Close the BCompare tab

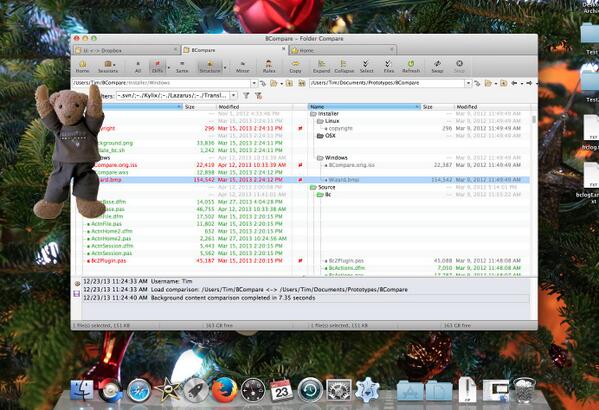[283, 49]
